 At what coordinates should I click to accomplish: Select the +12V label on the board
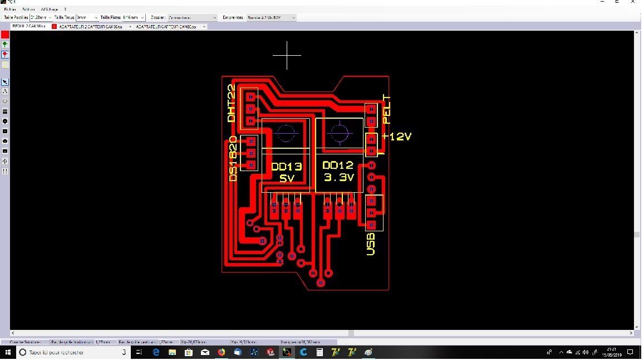(396, 137)
